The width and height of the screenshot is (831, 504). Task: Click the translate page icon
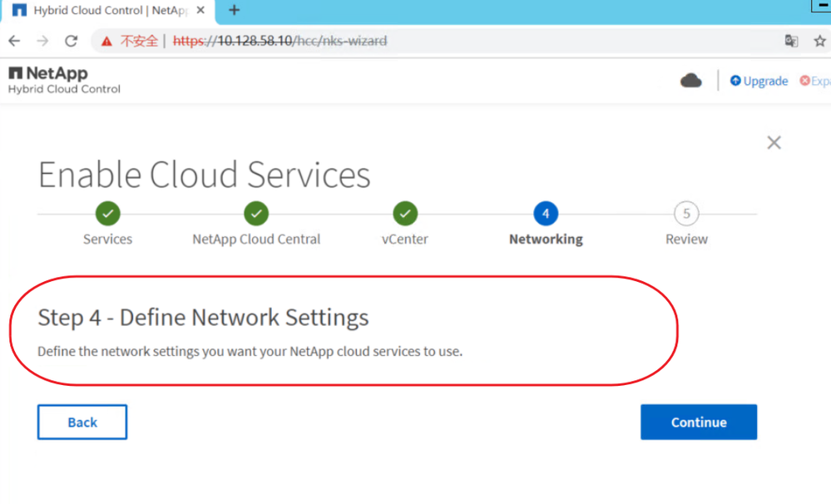pos(791,41)
